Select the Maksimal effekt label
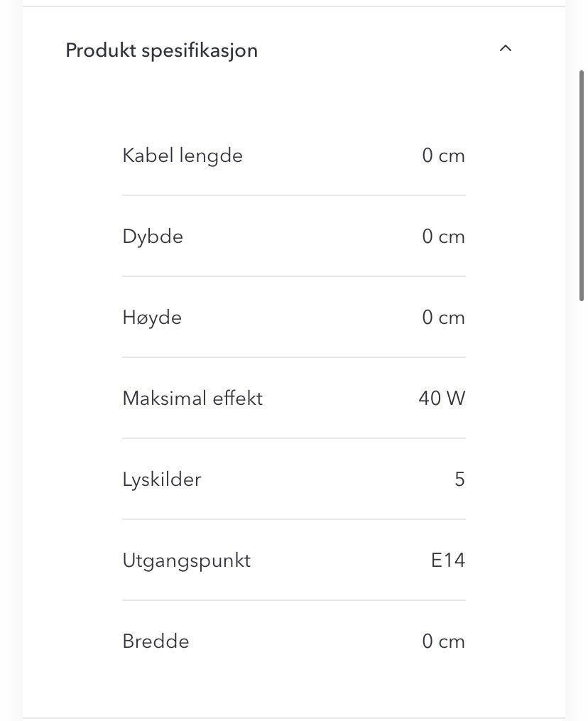 pyautogui.click(x=192, y=399)
